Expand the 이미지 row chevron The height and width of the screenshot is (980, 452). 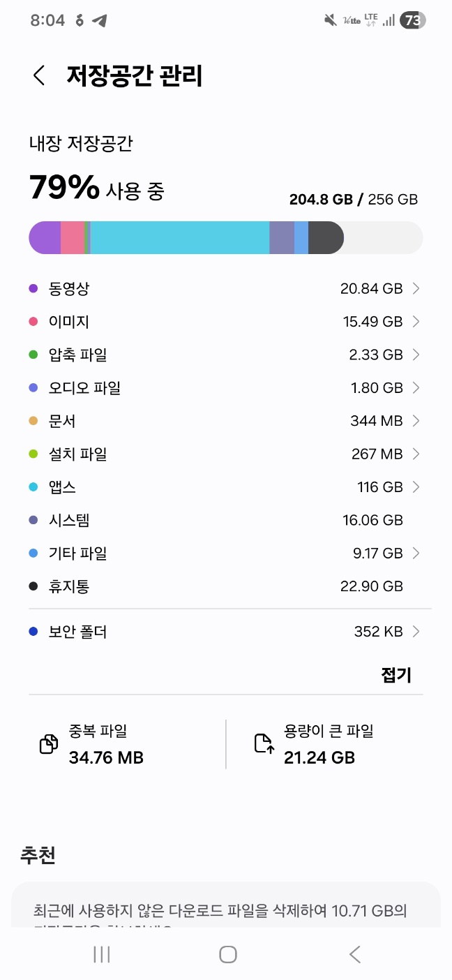click(416, 322)
